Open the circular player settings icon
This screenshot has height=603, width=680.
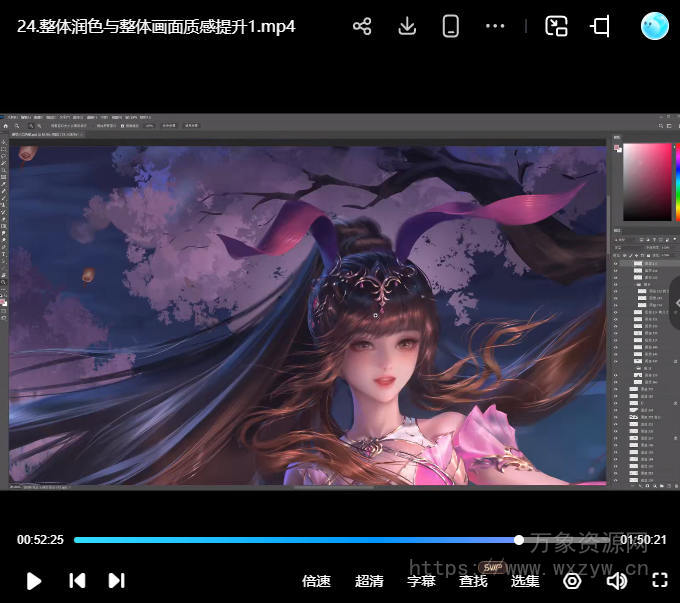coord(572,581)
